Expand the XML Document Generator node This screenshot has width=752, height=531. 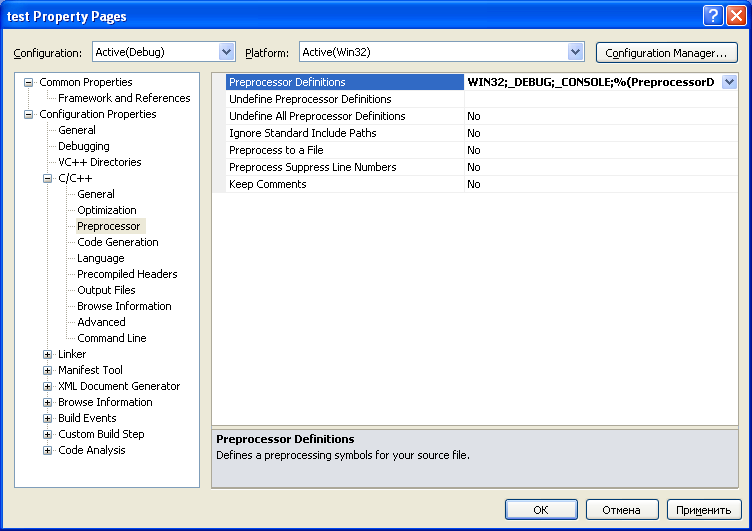47,386
